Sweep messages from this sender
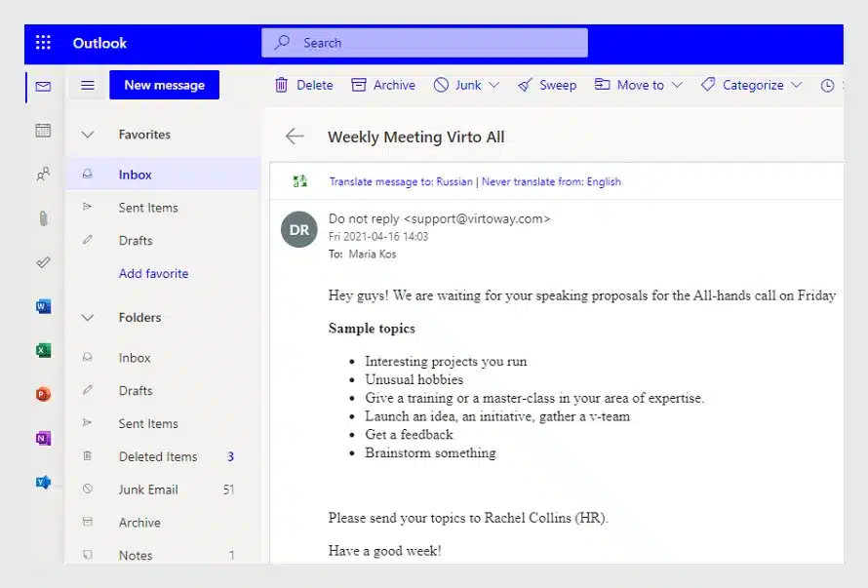Image resolution: width=868 pixels, height=588 pixels. (547, 85)
